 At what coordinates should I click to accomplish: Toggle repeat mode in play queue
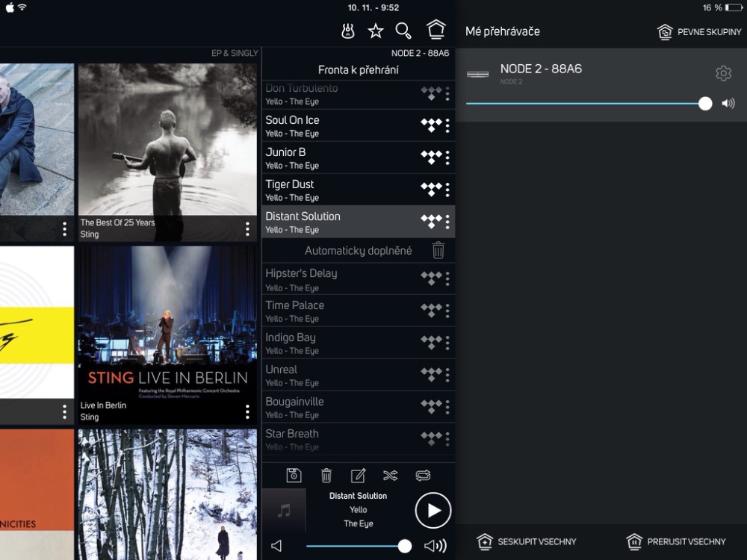[423, 475]
